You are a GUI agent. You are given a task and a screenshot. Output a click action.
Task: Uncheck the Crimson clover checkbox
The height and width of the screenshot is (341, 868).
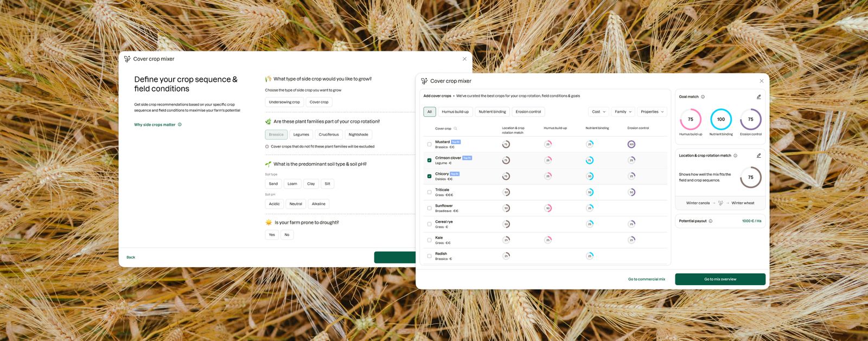point(429,160)
